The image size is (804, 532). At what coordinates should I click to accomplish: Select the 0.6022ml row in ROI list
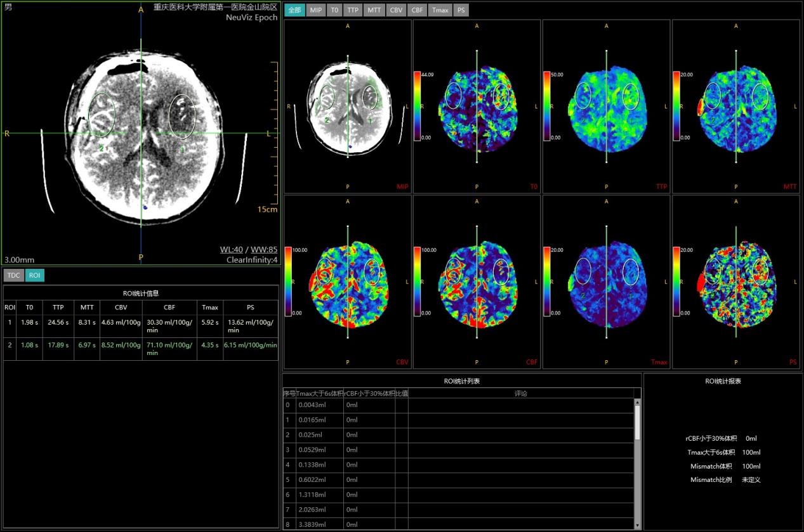pos(458,479)
